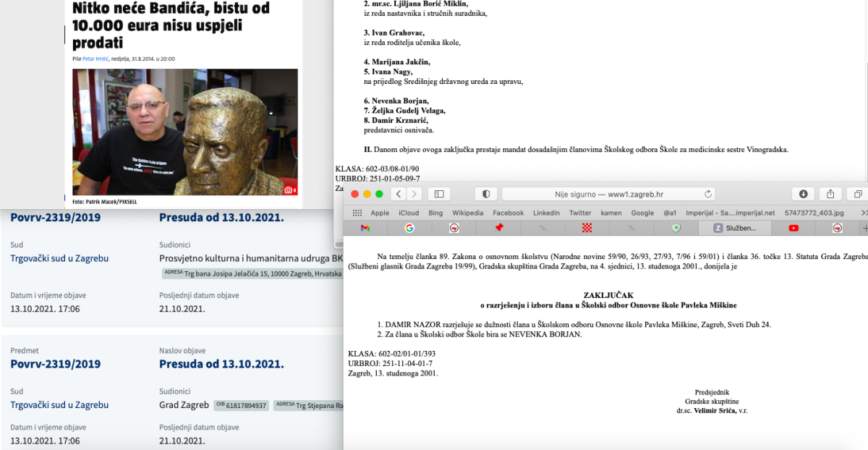The width and height of the screenshot is (868, 450).
Task: Open the Twitter bookmark
Action: point(580,213)
